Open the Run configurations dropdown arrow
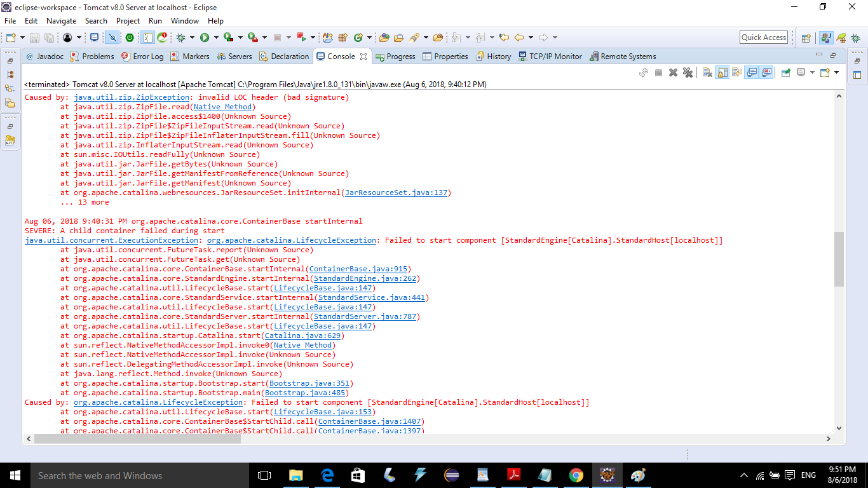 coord(215,37)
